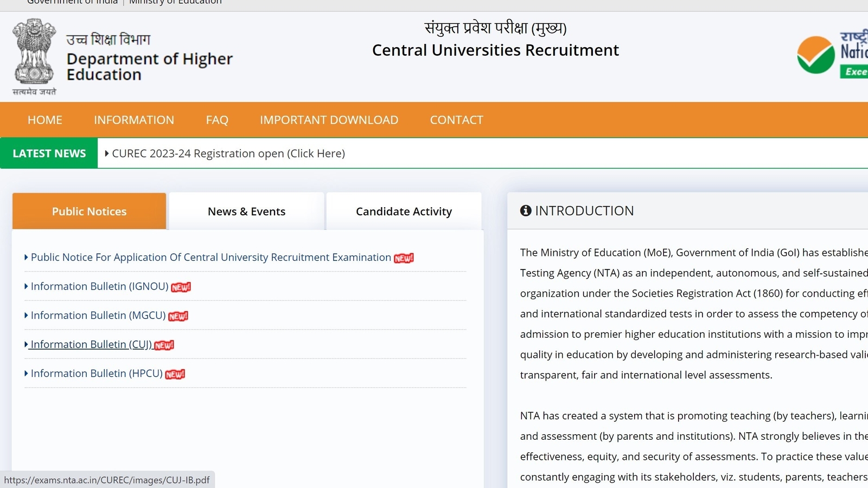Open the INFORMATION menu
868x488 pixels.
[x=134, y=120]
